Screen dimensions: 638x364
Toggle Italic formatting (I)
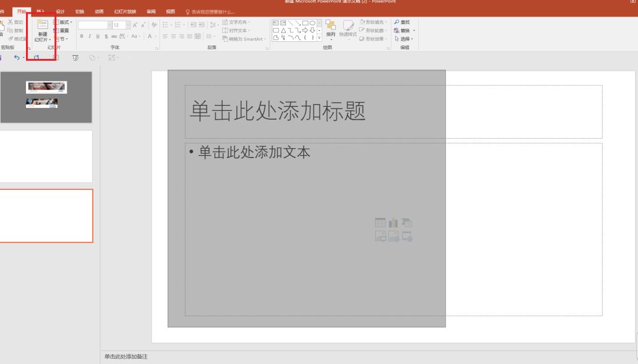pyautogui.click(x=90, y=37)
